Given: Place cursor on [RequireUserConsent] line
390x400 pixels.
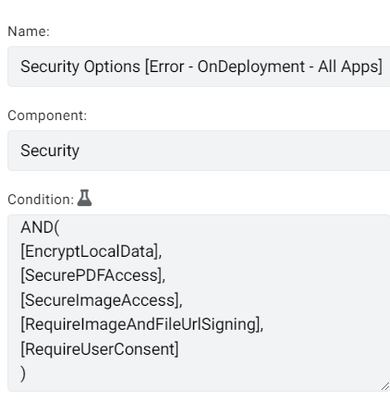Looking at the screenshot, I should 100,349.
